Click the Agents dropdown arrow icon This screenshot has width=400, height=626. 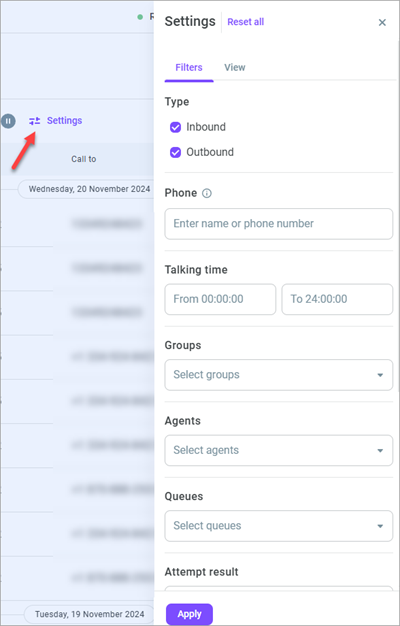[380, 450]
